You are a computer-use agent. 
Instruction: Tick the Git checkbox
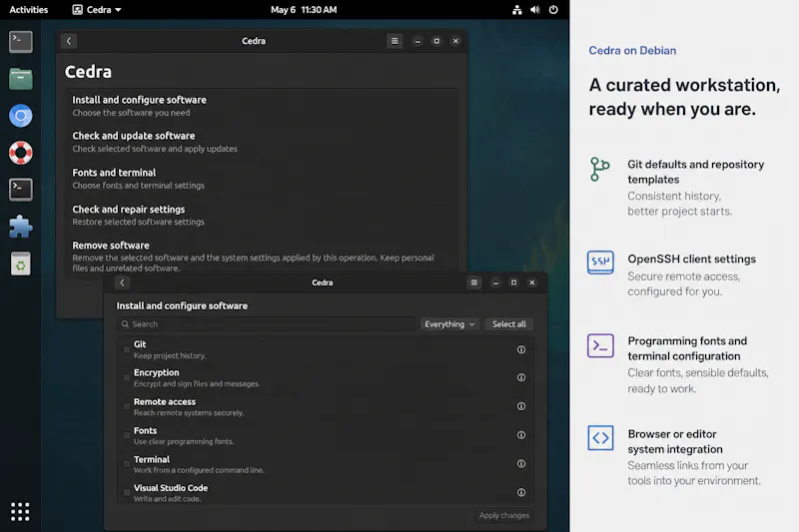pos(127,349)
